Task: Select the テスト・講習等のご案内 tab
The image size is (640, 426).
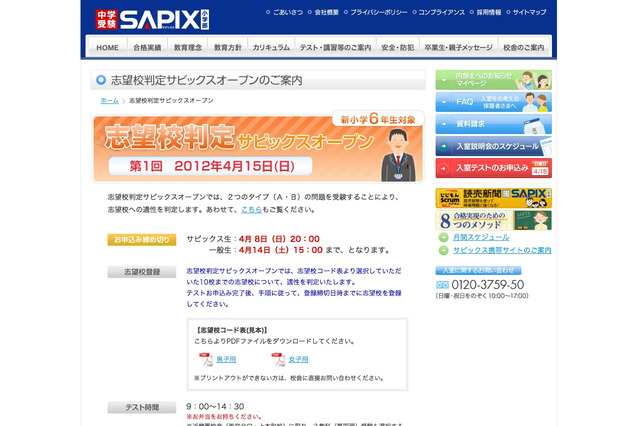Action: pos(336,47)
